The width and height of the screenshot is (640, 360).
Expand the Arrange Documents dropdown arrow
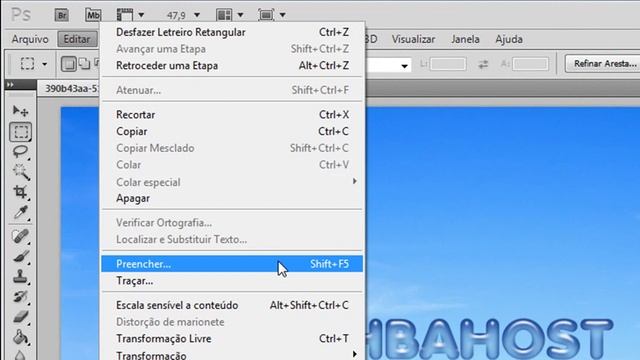pyautogui.click(x=240, y=15)
